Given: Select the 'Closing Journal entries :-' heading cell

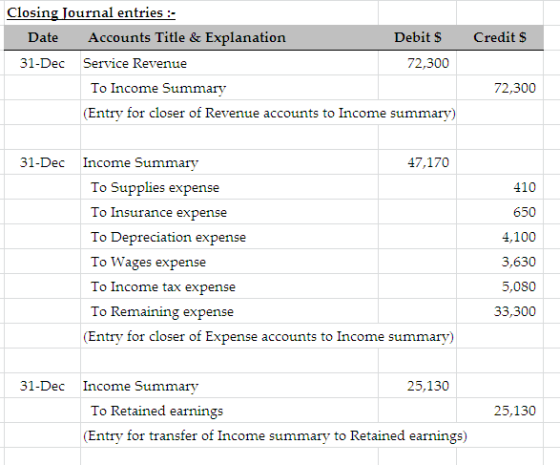Looking at the screenshot, I should tap(91, 13).
